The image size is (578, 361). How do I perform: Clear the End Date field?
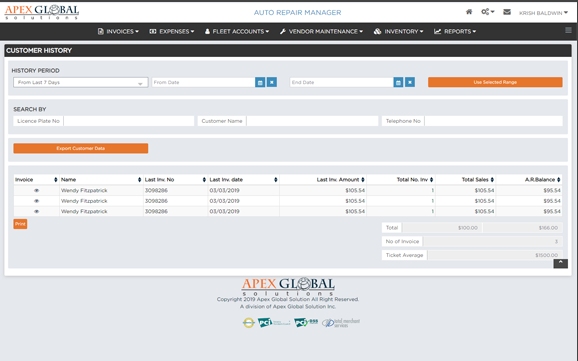point(410,82)
